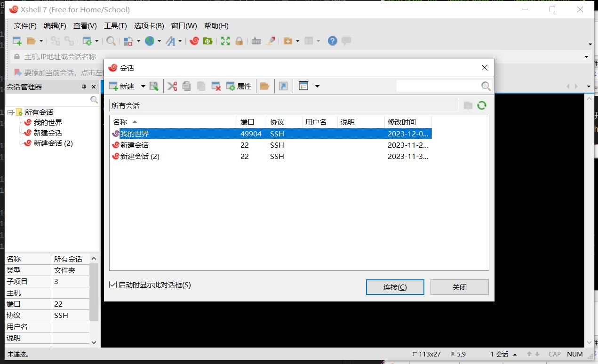Close the 会话管理器 panel with X
The width and height of the screenshot is (598, 364).
pos(94,87)
